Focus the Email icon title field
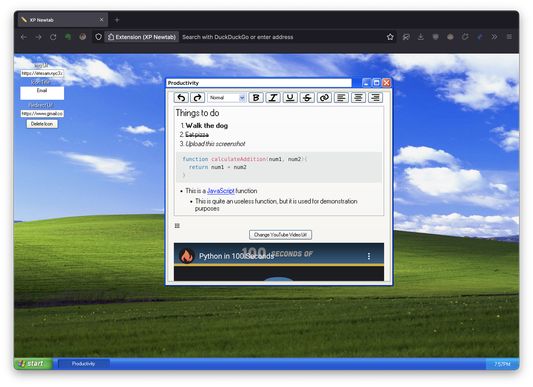The width and height of the screenshot is (533, 387). click(x=42, y=93)
